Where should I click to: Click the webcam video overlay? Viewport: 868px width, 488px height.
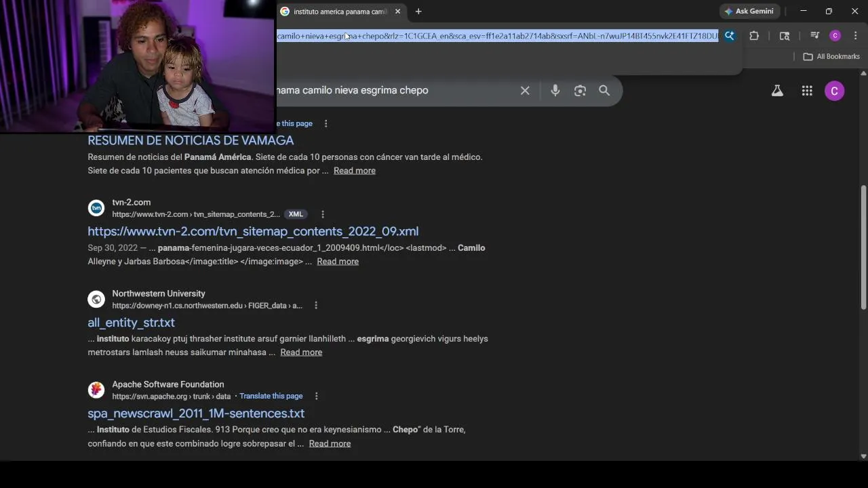point(138,66)
